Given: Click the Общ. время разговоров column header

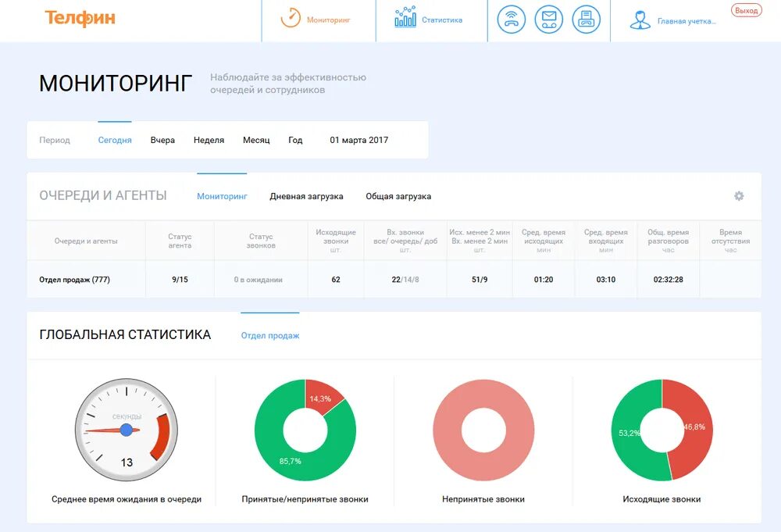Looking at the screenshot, I should [x=668, y=241].
